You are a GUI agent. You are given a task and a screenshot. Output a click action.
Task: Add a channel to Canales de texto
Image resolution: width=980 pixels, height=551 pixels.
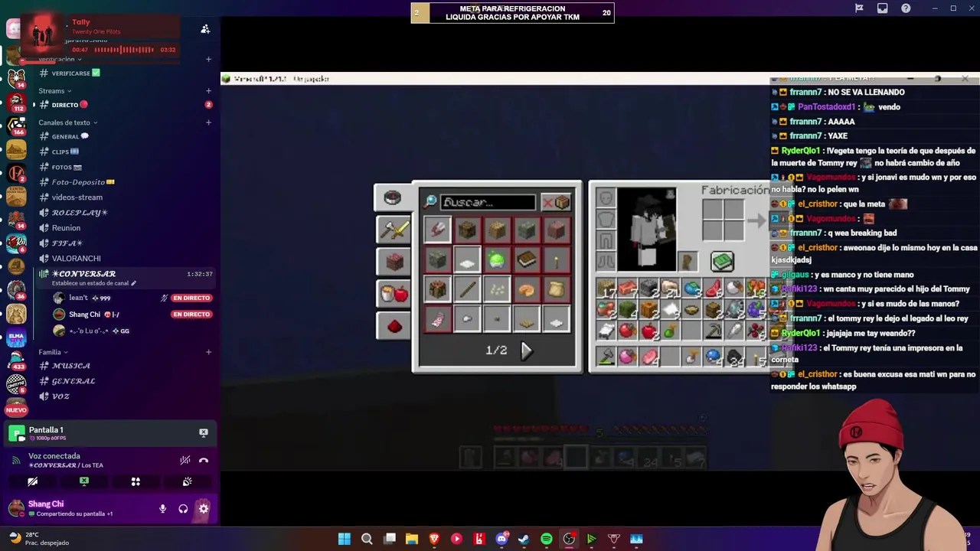pyautogui.click(x=208, y=122)
